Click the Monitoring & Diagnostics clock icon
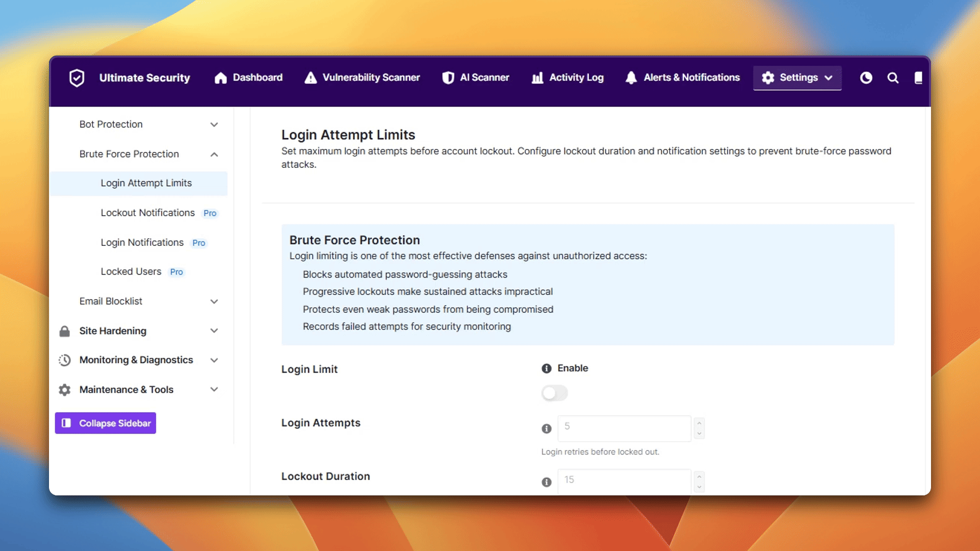 pos(64,360)
